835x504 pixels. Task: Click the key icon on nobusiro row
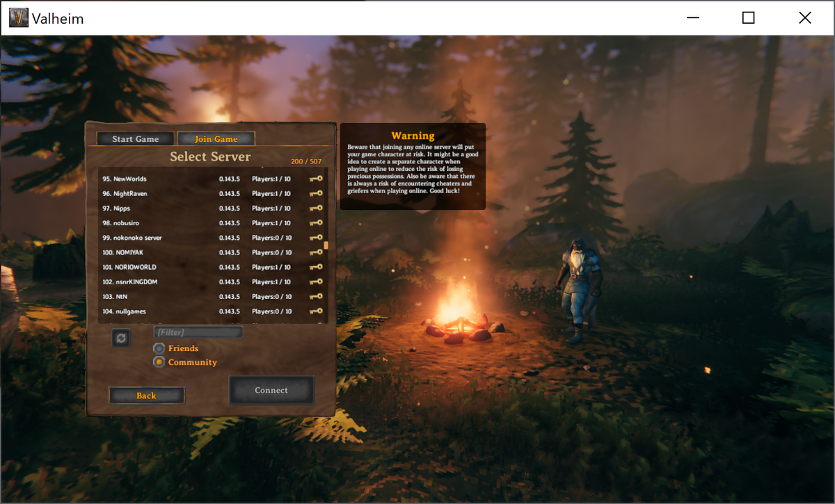coord(316,223)
